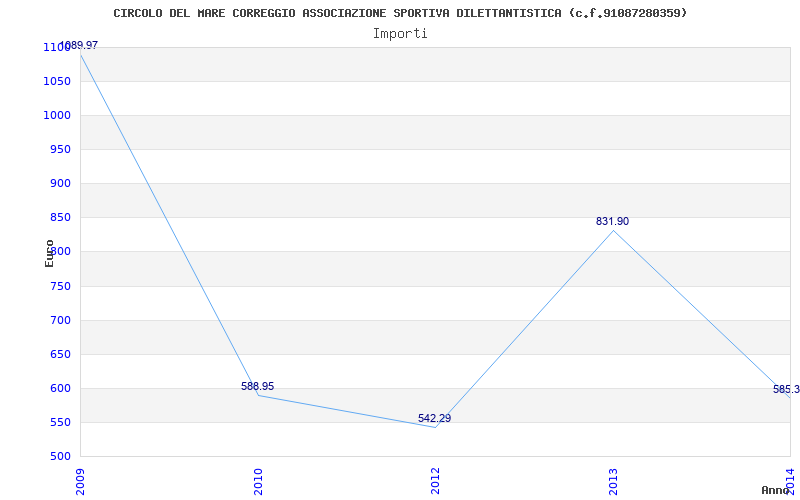
Task: Click the 550 y-axis tick label
Action: 60,422
